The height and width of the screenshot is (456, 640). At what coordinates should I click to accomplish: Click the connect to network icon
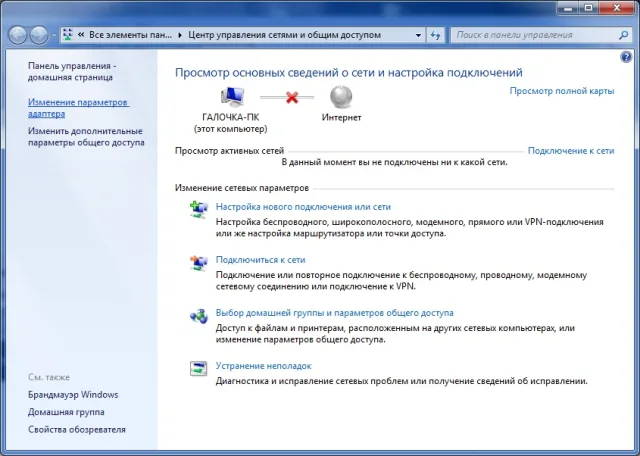pos(199,262)
